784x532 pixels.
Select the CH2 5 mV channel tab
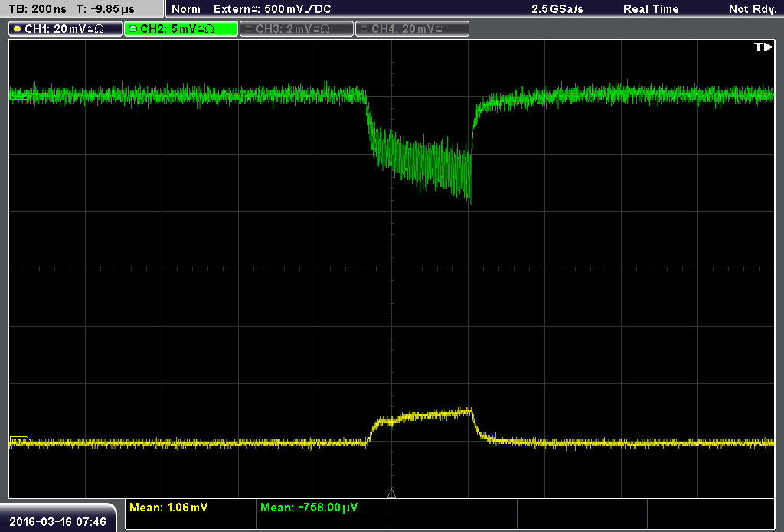pyautogui.click(x=181, y=29)
